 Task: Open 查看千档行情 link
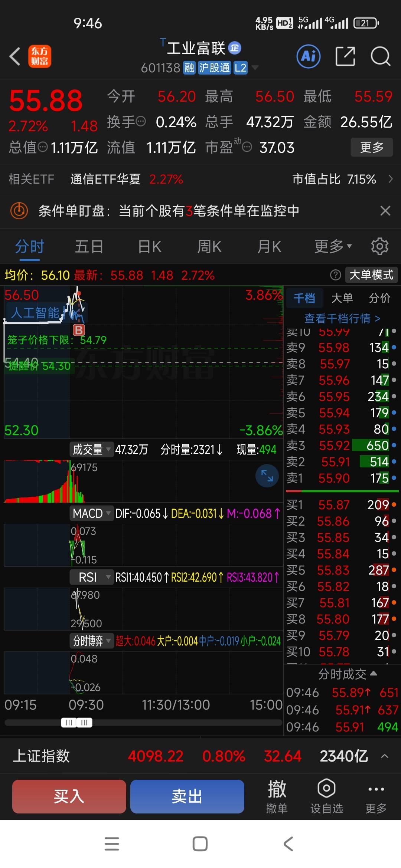tap(342, 318)
